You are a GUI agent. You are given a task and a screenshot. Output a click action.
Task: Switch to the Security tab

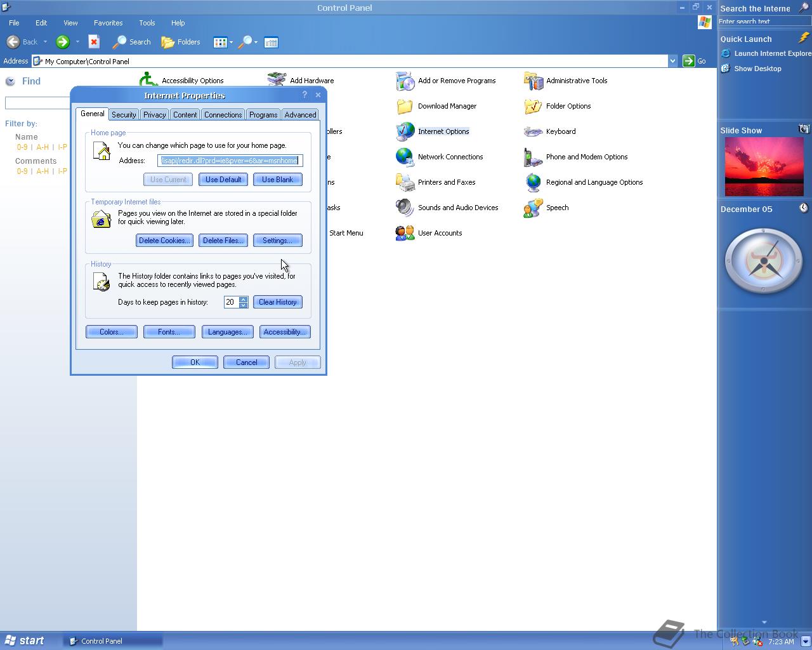click(x=124, y=115)
